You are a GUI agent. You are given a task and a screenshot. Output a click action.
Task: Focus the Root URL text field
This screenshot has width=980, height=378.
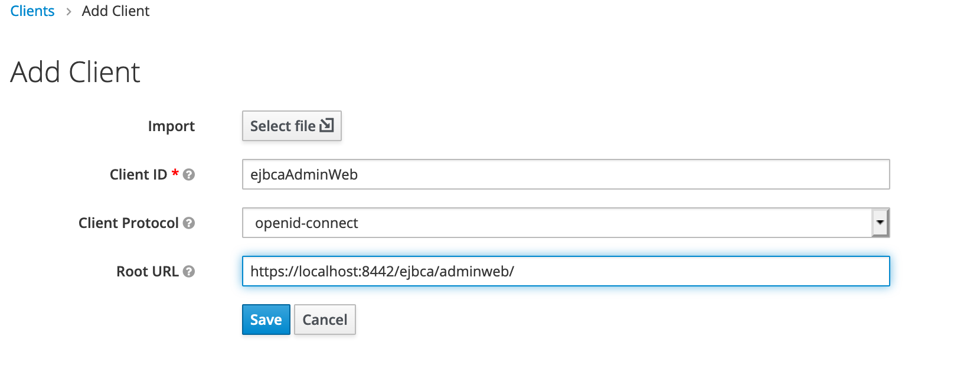click(565, 272)
